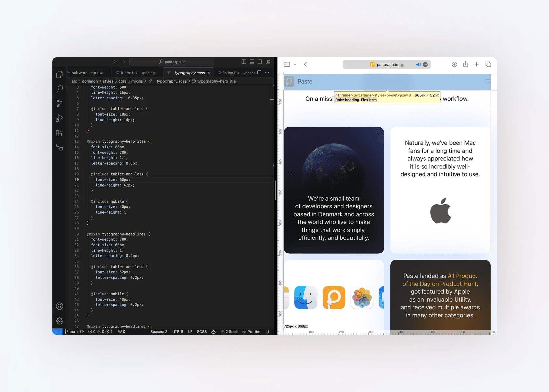
Task: Toggle the primary side bar layout button
Action: (244, 62)
